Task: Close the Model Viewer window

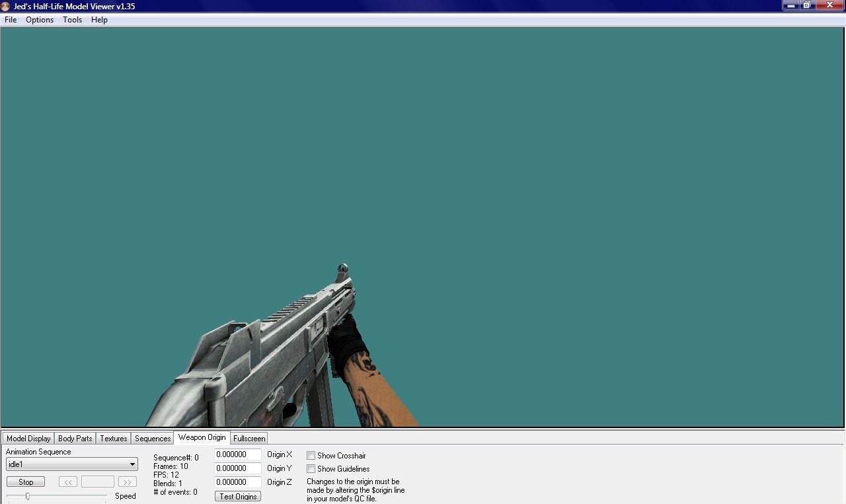Action: [x=829, y=5]
